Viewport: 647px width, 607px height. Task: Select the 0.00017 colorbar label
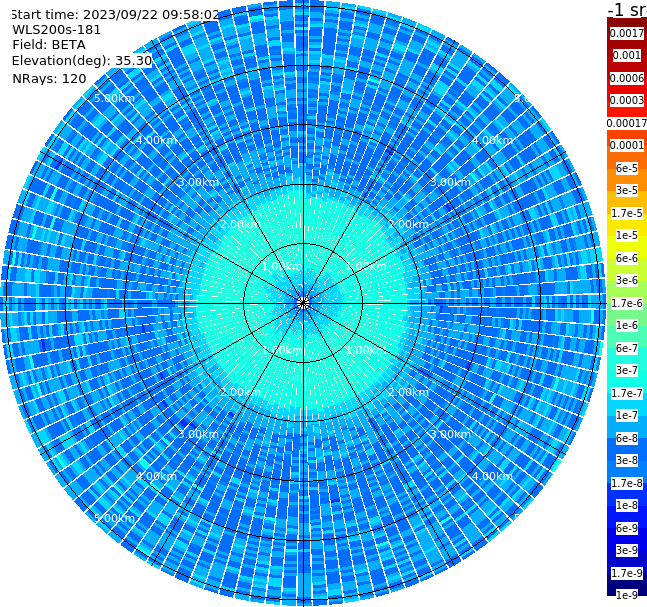(x=627, y=123)
